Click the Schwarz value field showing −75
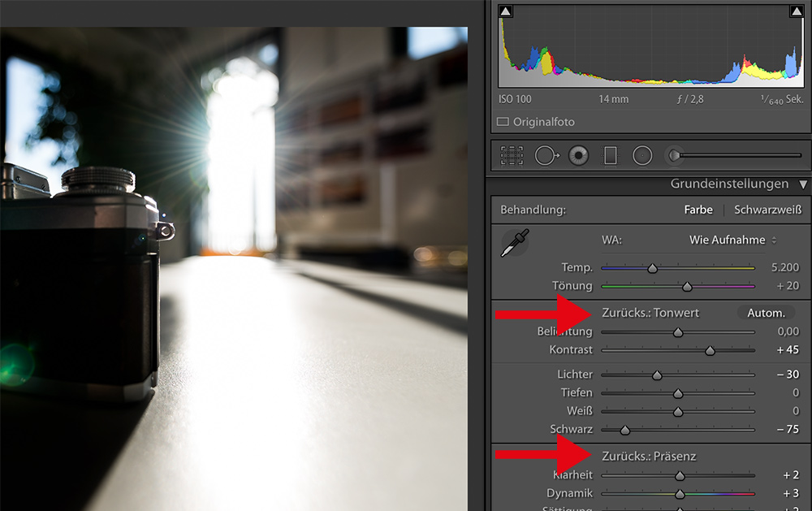The height and width of the screenshot is (511, 812). (x=786, y=429)
